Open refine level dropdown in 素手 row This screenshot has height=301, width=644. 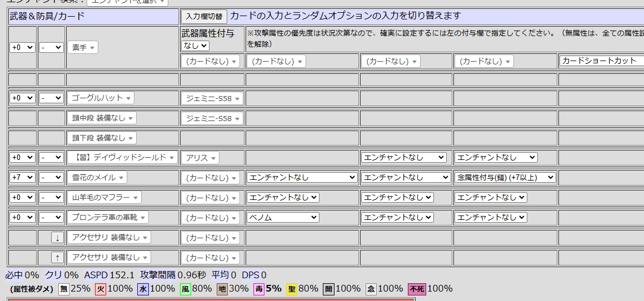click(x=23, y=48)
